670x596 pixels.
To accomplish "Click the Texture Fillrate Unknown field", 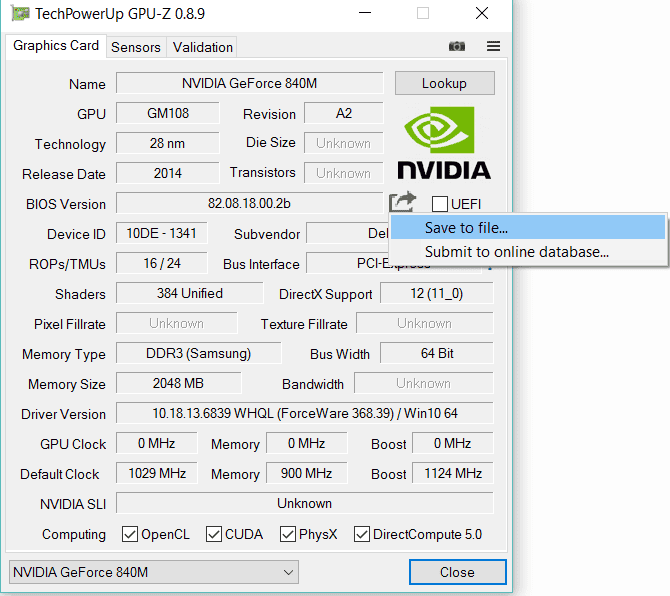I will point(425,323).
